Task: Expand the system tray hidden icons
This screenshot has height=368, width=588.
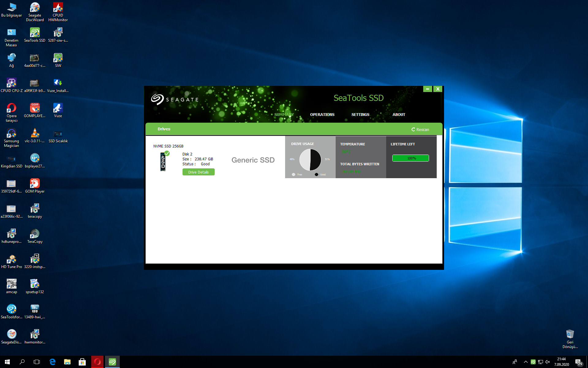Action: pos(526,362)
